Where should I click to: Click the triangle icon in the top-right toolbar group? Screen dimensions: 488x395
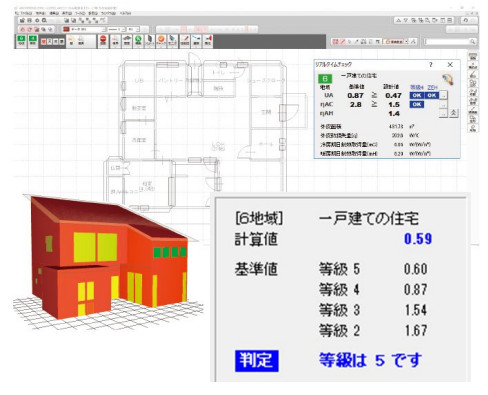(x=398, y=20)
